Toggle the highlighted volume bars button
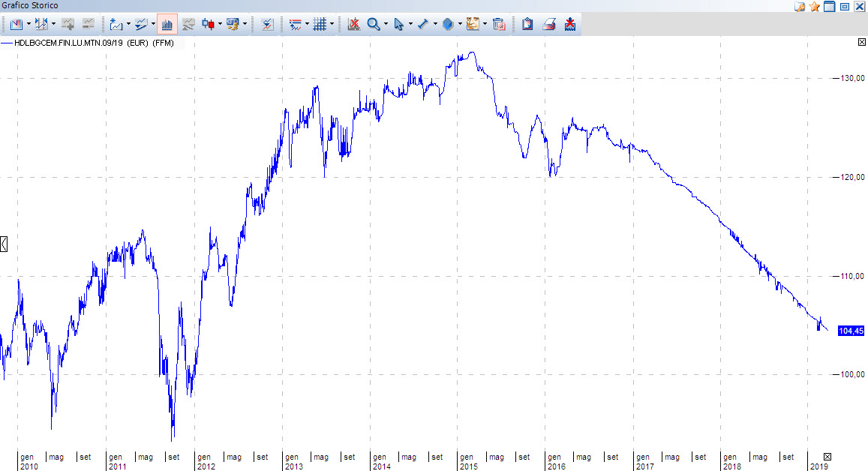Screen dimensions: 868x471 pos(167,25)
